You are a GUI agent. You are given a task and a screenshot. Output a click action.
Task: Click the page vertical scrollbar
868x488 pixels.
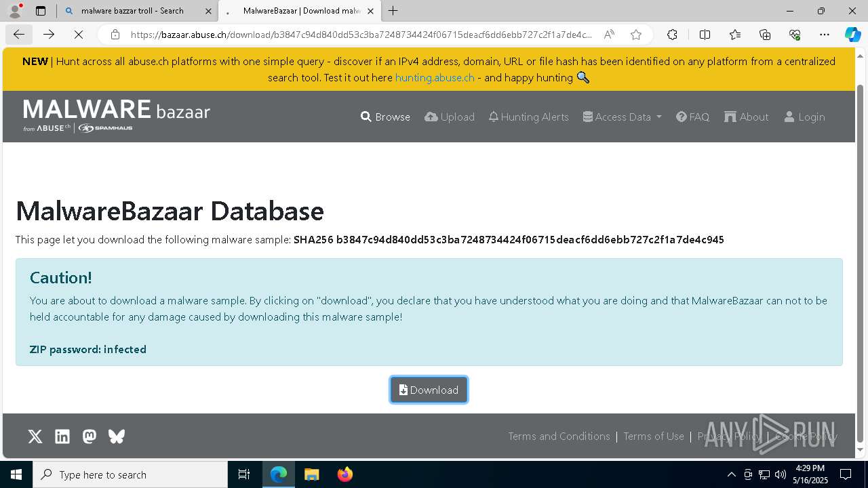click(x=861, y=264)
